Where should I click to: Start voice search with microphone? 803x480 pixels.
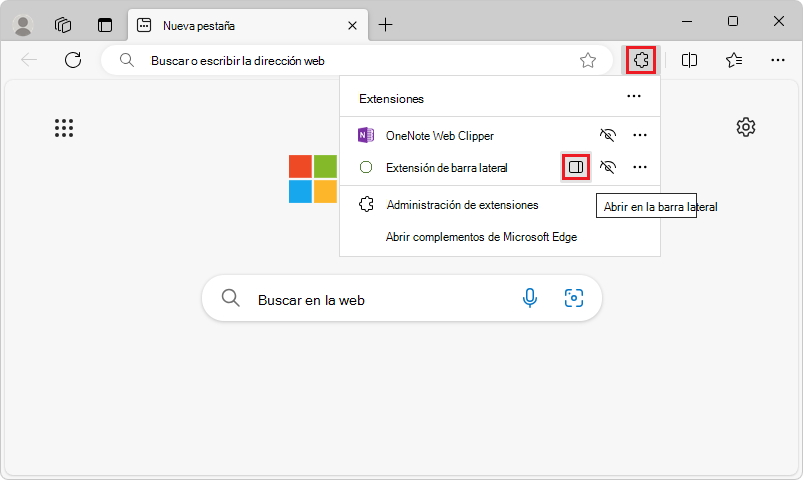(530, 298)
